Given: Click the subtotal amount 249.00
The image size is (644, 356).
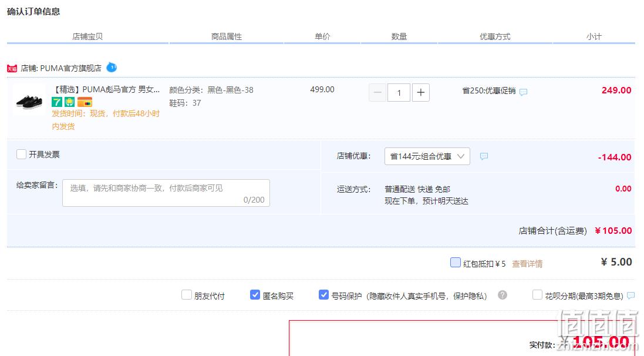Looking at the screenshot, I should [x=616, y=90].
